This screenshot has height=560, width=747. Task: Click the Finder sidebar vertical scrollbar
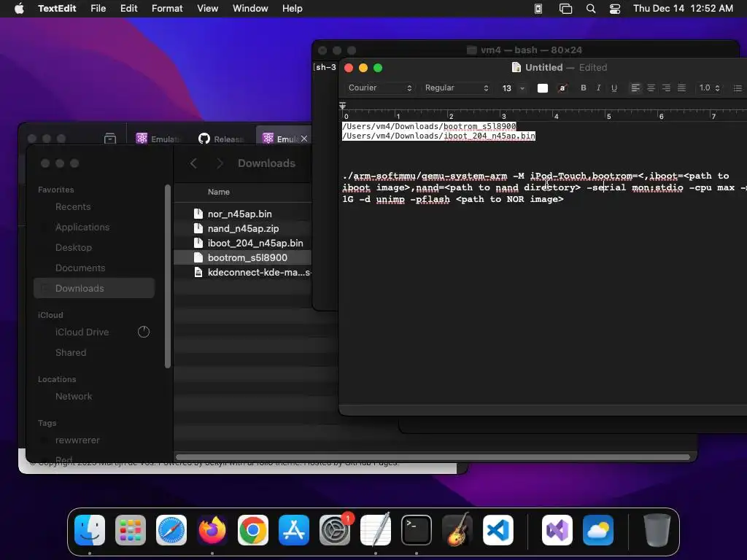coord(167,276)
